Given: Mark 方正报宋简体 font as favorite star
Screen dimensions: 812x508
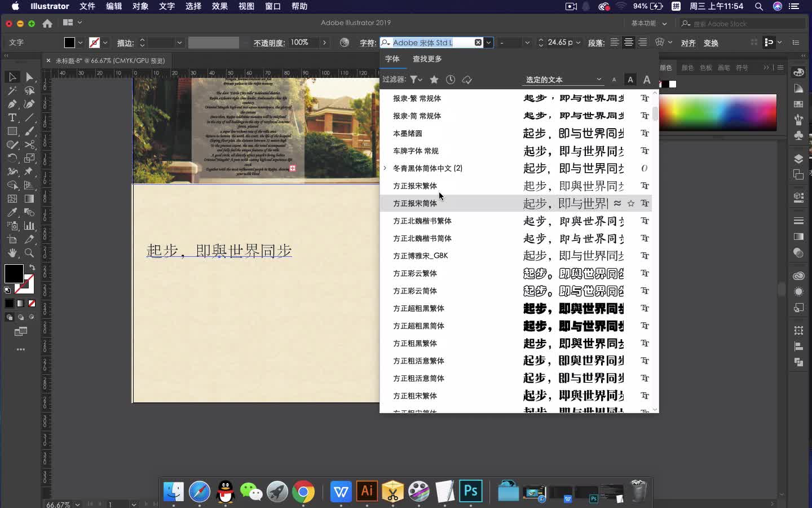Looking at the screenshot, I should (x=631, y=204).
